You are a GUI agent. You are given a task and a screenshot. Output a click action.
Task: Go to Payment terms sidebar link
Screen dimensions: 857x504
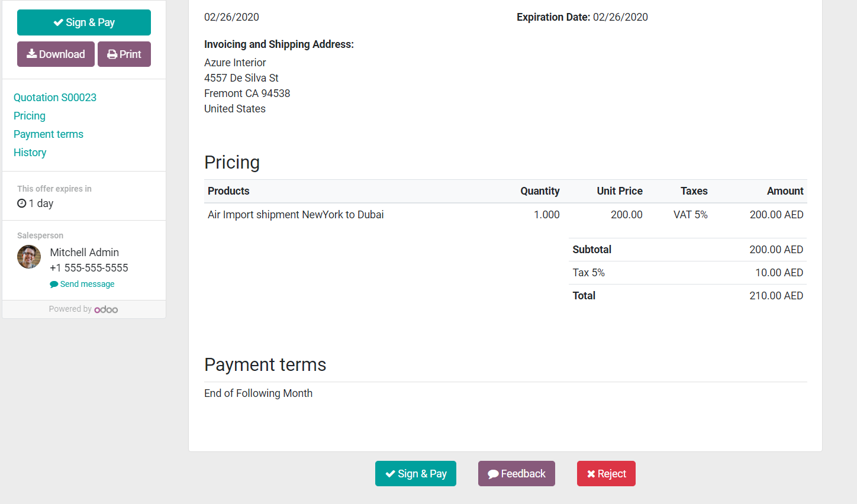(49, 134)
